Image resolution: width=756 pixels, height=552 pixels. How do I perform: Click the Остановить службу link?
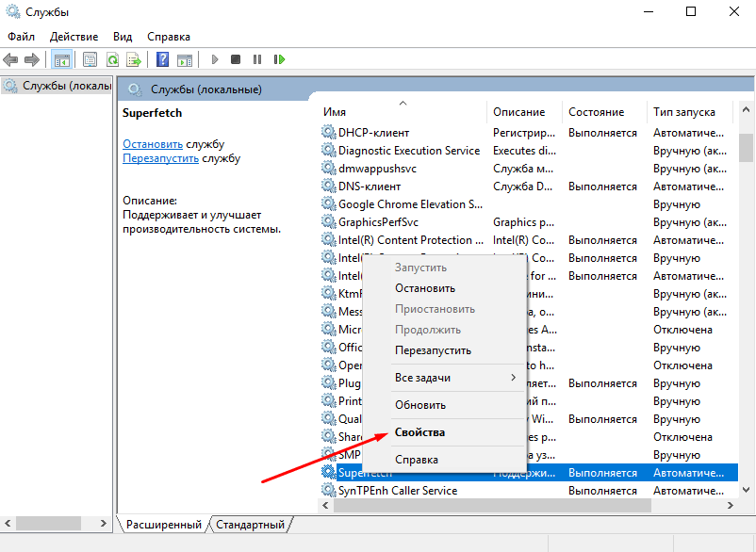[x=153, y=144]
